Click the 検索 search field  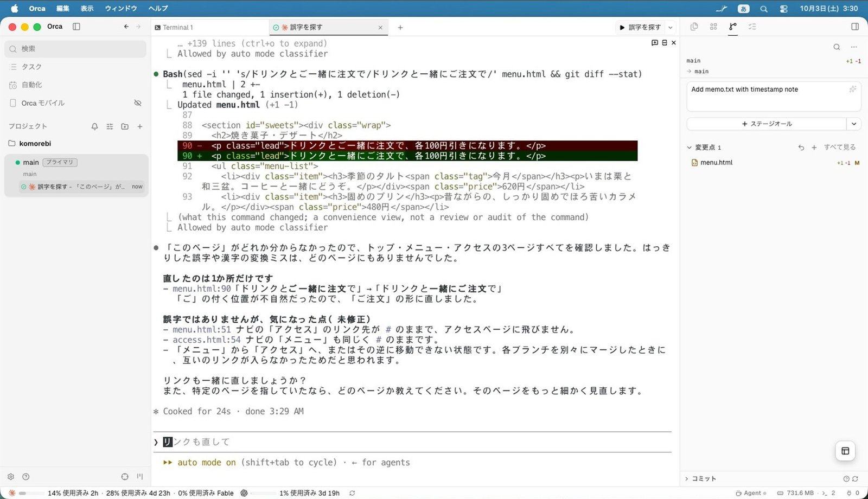point(76,49)
